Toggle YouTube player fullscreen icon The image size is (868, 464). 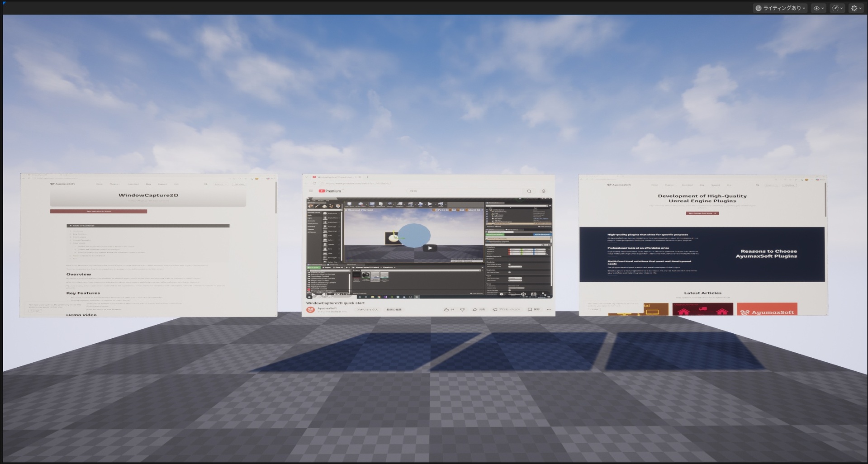click(544, 294)
